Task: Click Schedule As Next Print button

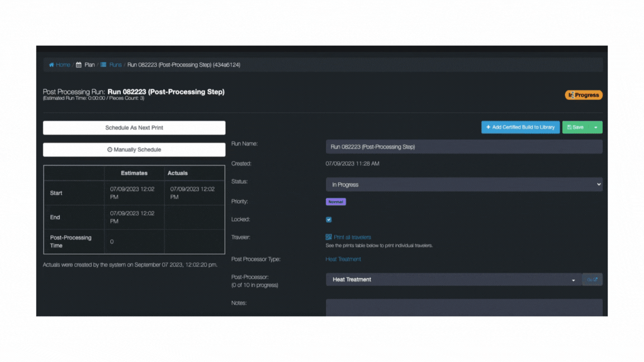Action: [x=134, y=127]
